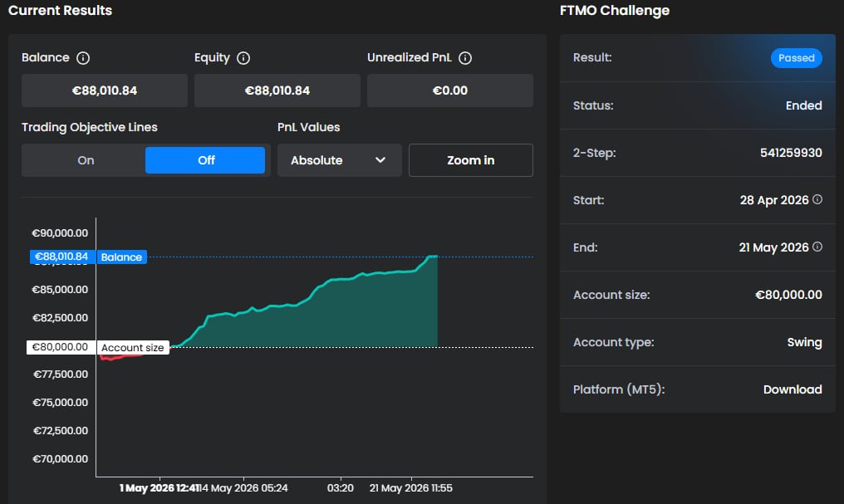844x504 pixels.
Task: Click the info icon next to End date
Action: [x=817, y=247]
